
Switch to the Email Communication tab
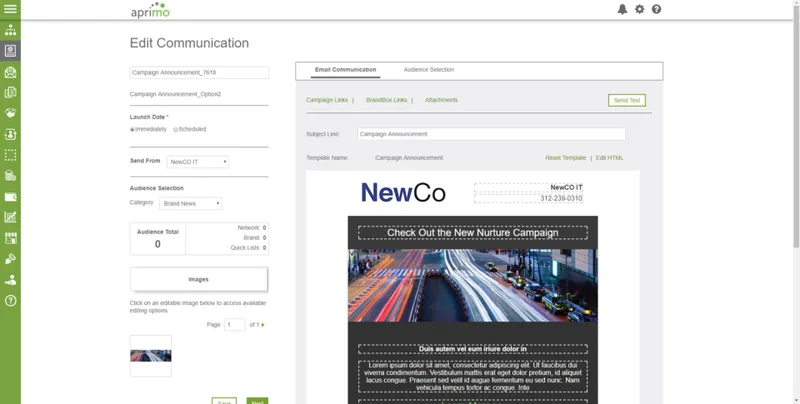click(x=345, y=70)
